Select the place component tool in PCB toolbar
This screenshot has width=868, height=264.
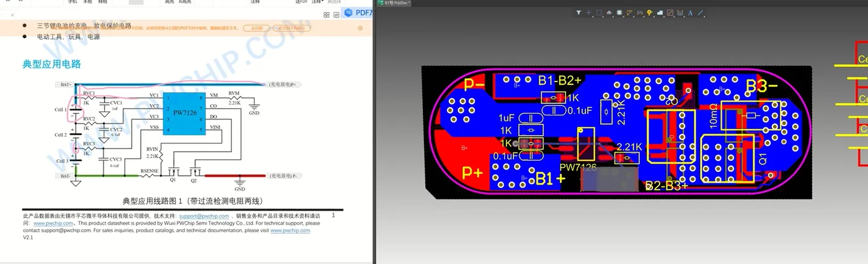click(x=619, y=12)
